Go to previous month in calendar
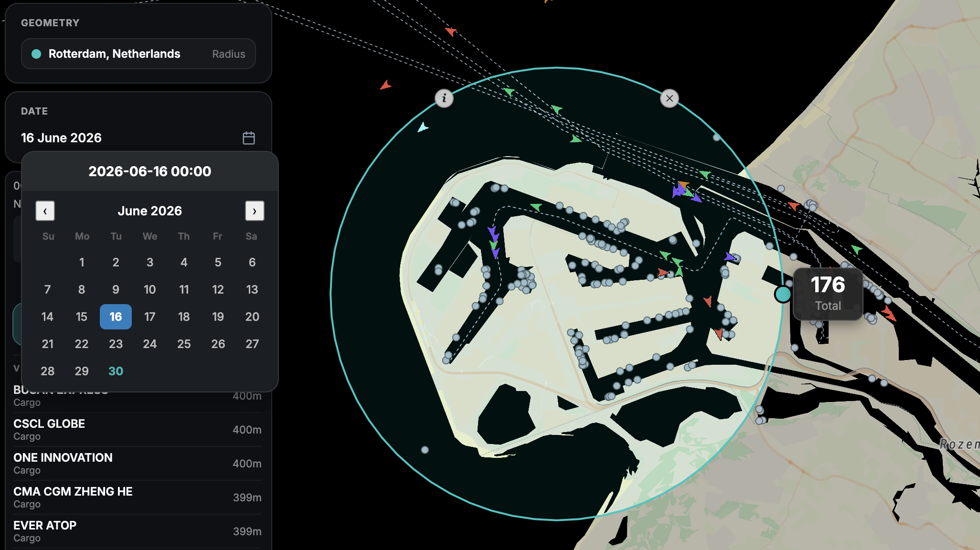This screenshot has width=980, height=550. point(45,211)
